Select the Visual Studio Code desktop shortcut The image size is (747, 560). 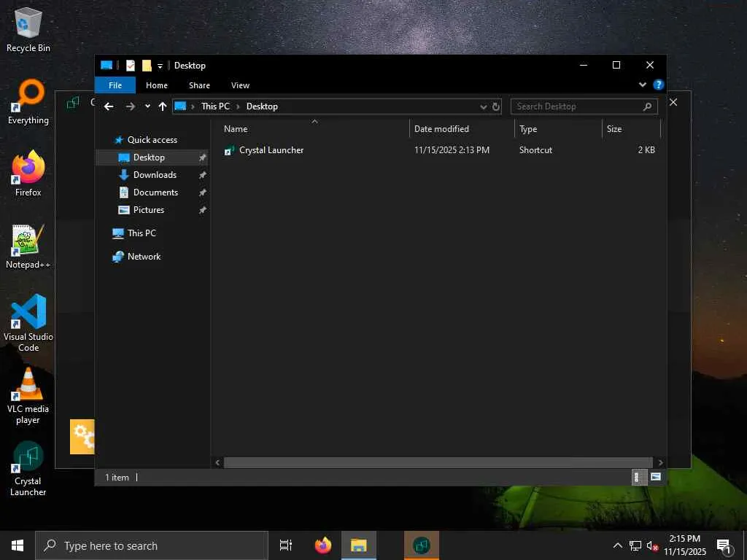(x=28, y=323)
